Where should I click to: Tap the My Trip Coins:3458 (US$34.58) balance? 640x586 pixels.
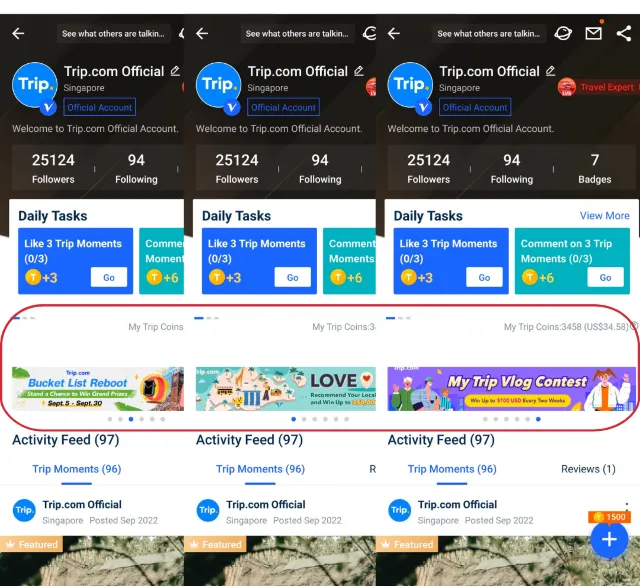click(x=565, y=327)
